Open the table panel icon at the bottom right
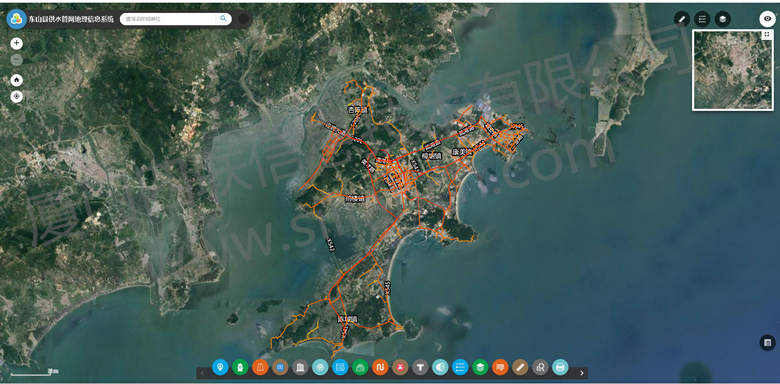The image size is (780, 384). tap(768, 343)
